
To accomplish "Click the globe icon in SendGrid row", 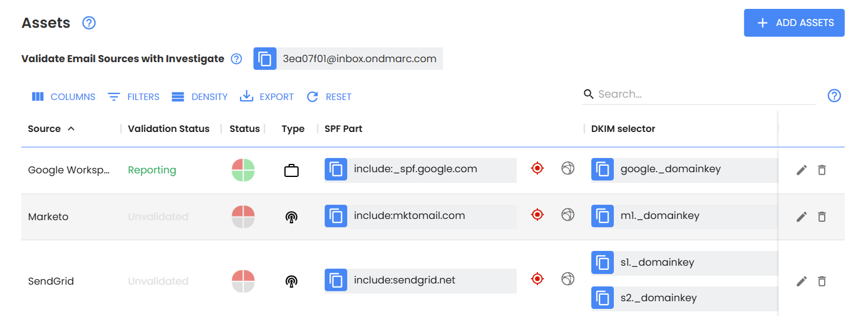I will (568, 279).
